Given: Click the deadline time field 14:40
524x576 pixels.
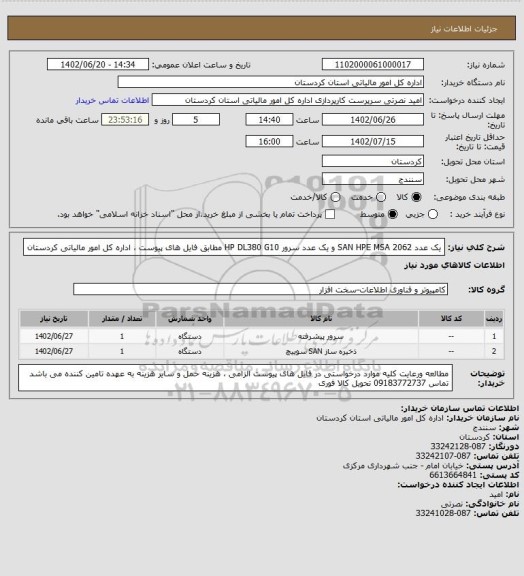Looking at the screenshot, I should 269,120.
